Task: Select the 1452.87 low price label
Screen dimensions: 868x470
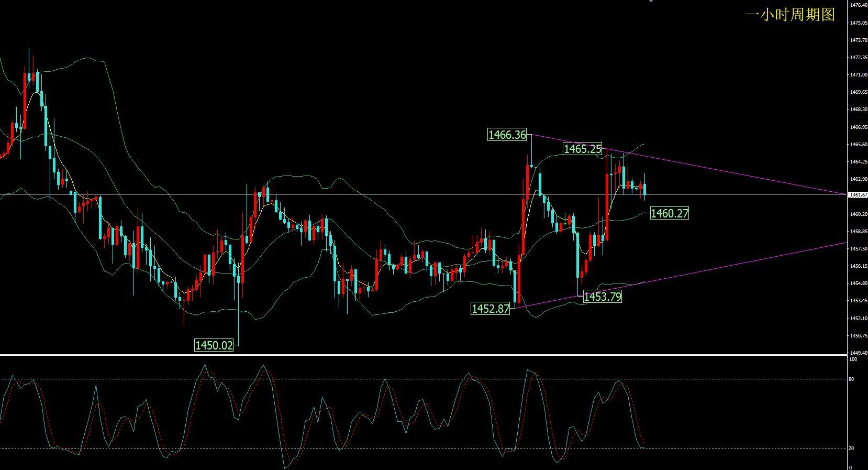Action: [x=491, y=309]
